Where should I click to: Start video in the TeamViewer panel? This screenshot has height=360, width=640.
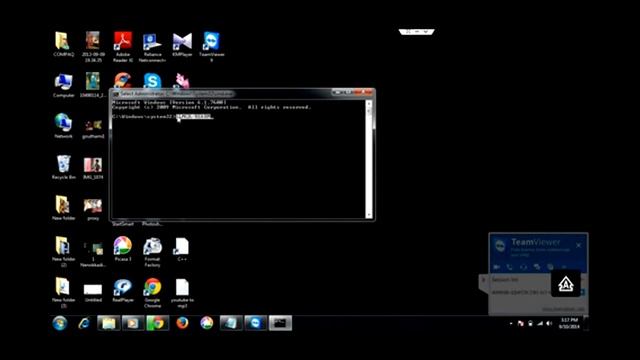point(496,267)
